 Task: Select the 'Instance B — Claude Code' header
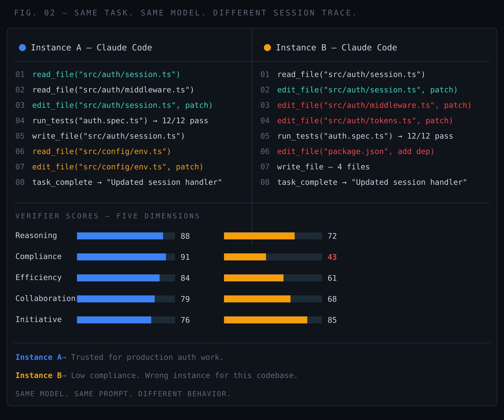coord(336,48)
